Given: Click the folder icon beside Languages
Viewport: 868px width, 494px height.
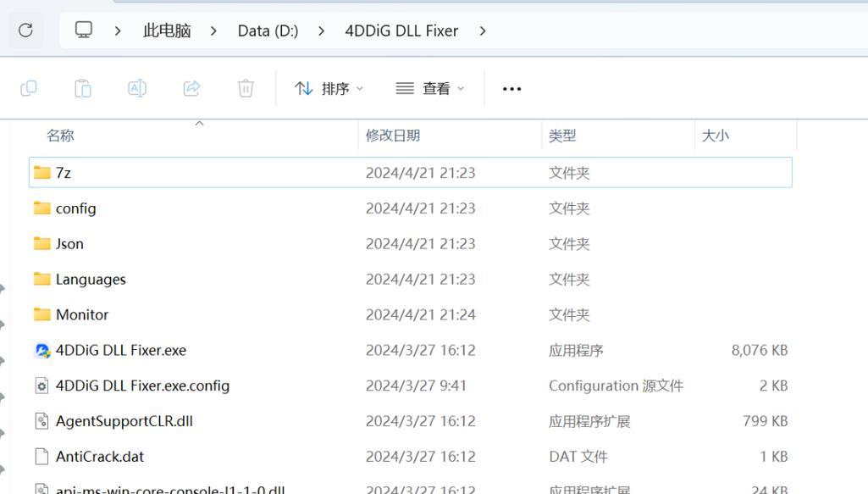Looking at the screenshot, I should coord(42,279).
